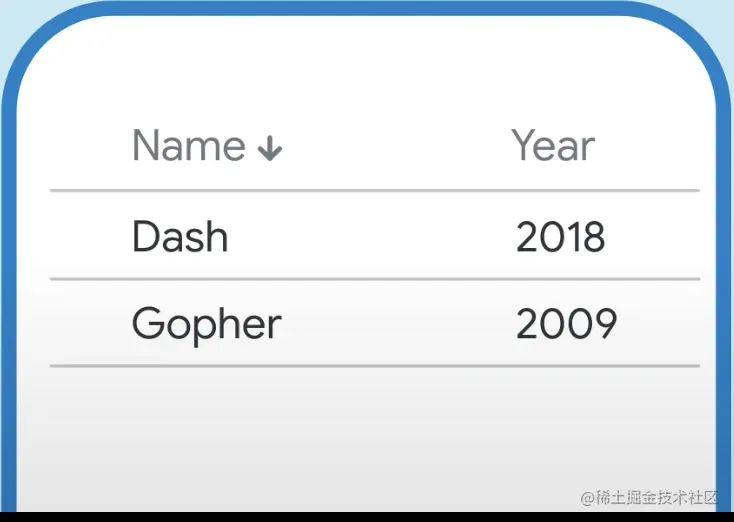Select the 2009 year cell
This screenshot has width=734, height=522.
coord(566,323)
